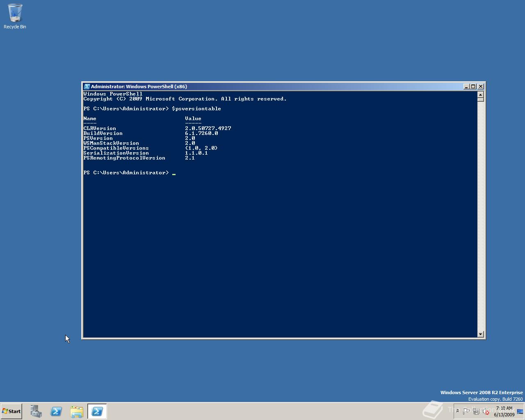Click the Name column header
Screen dimensions: 525x420
click(90, 119)
